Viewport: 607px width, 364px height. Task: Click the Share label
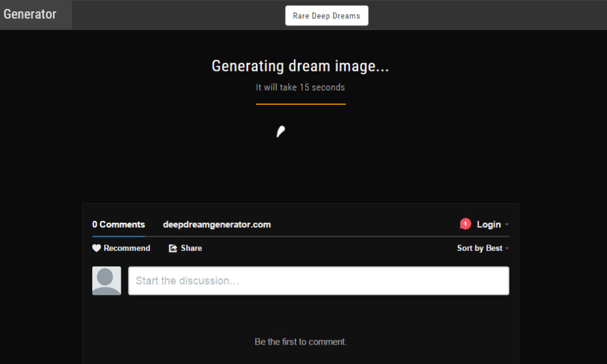(x=191, y=248)
